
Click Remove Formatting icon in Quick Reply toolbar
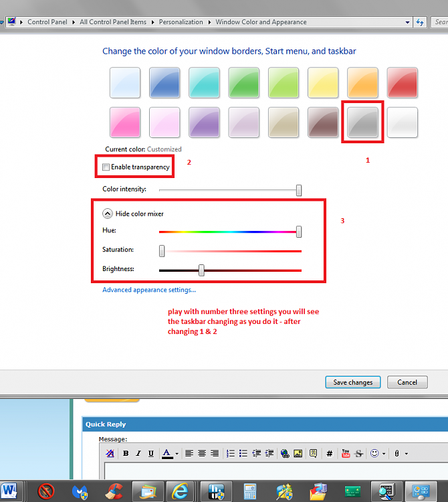110,453
